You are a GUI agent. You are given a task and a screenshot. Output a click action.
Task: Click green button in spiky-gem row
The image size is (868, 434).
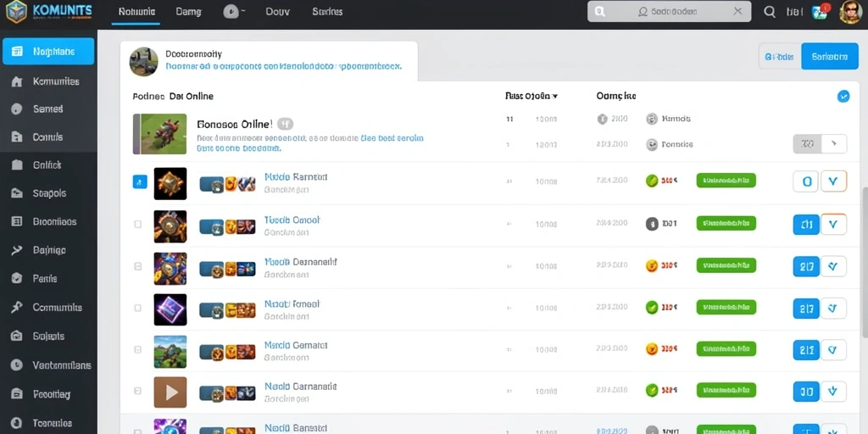pos(726,180)
